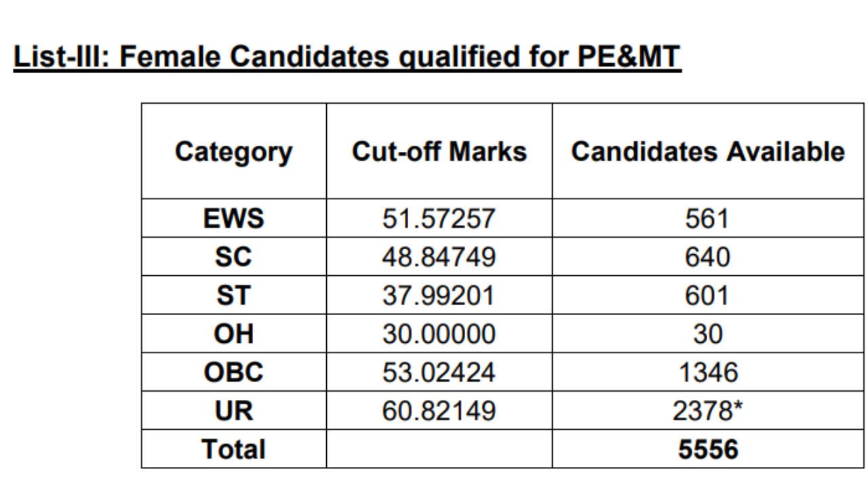Select the 561 candidates cell
The width and height of the screenshot is (868, 488).
(x=708, y=218)
